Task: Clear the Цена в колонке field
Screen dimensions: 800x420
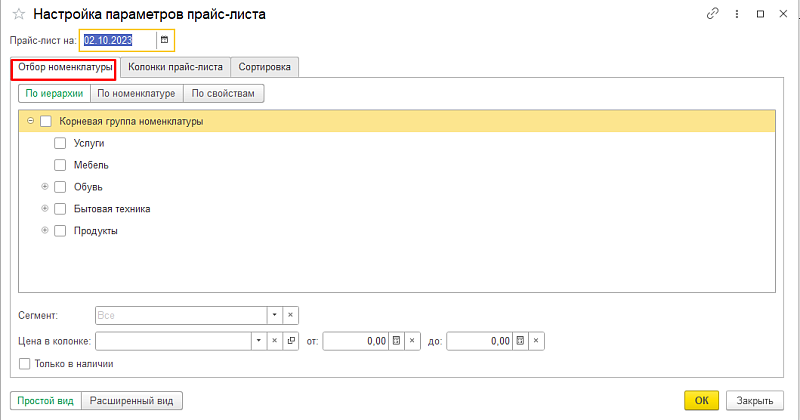Action: pos(275,341)
